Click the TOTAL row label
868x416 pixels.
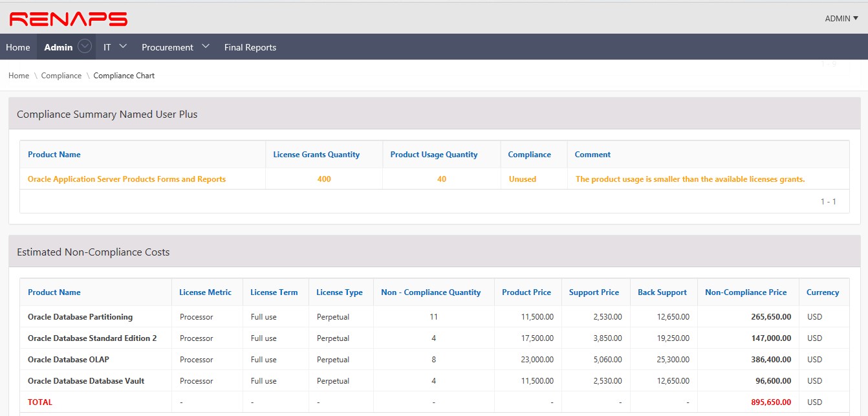40,402
